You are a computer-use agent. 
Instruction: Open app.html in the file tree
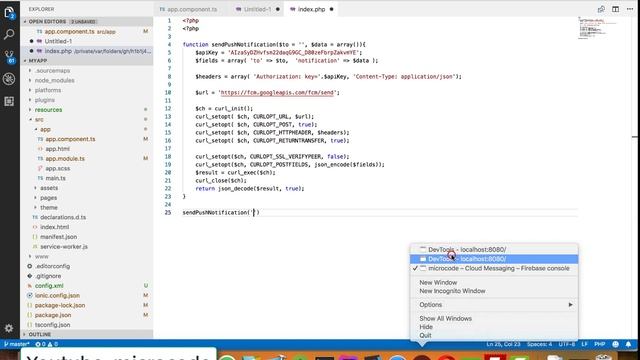click(57, 149)
